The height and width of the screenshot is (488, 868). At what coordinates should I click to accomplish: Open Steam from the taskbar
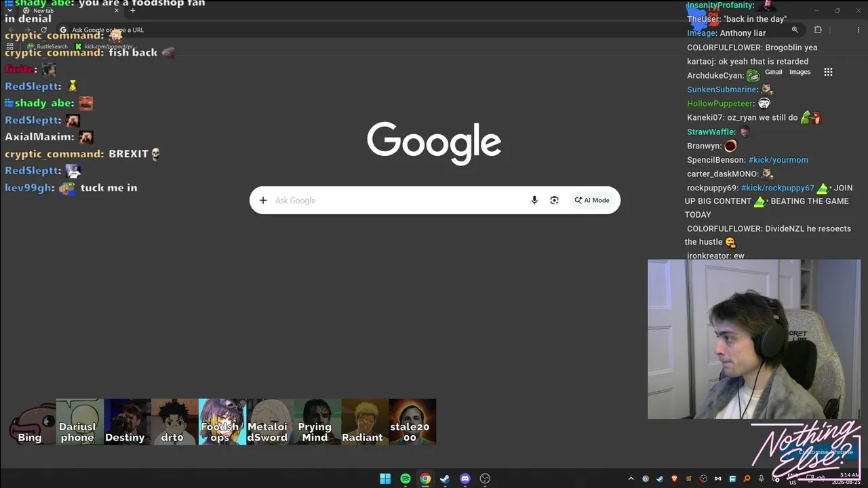(445, 479)
